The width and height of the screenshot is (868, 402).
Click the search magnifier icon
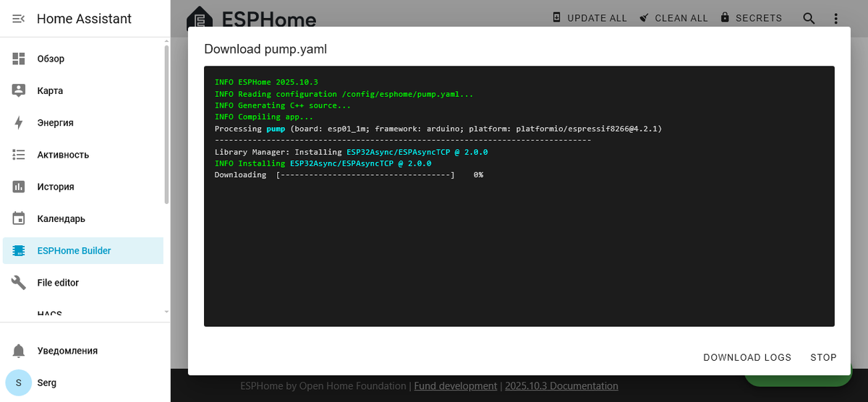click(x=809, y=18)
